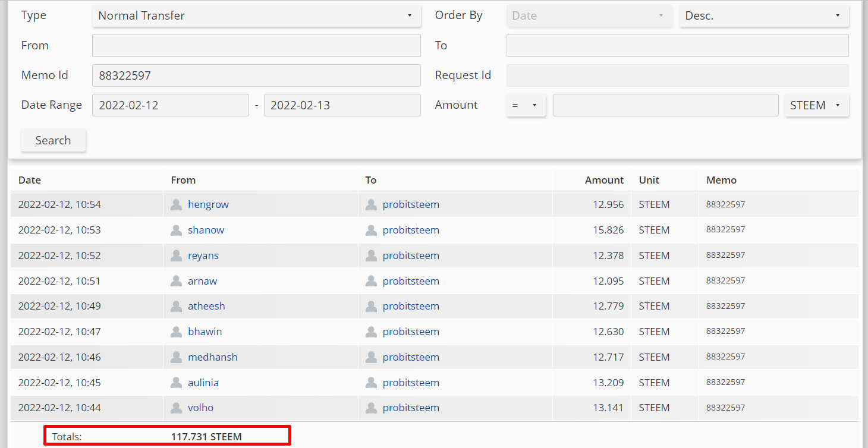Click the user icon beside reyans
868x448 pixels.
(176, 255)
